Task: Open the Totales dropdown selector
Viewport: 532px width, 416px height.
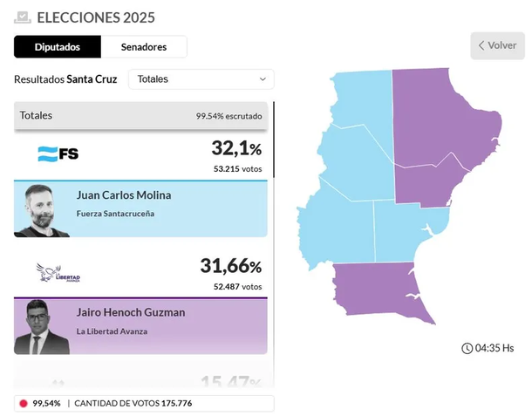Action: pyautogui.click(x=201, y=79)
